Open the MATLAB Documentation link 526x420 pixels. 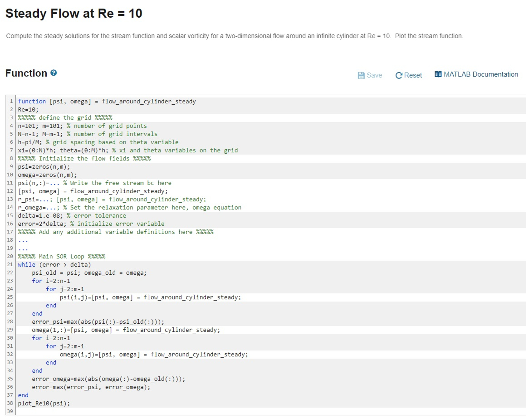(x=480, y=74)
